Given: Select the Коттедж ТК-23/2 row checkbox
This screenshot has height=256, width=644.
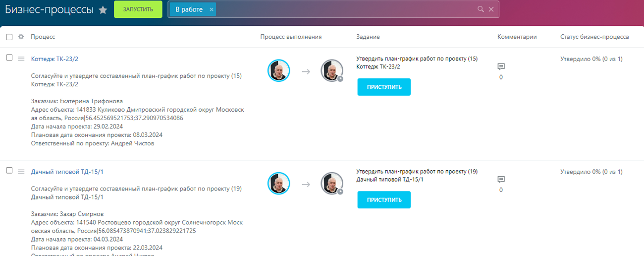Looking at the screenshot, I should 9,58.
